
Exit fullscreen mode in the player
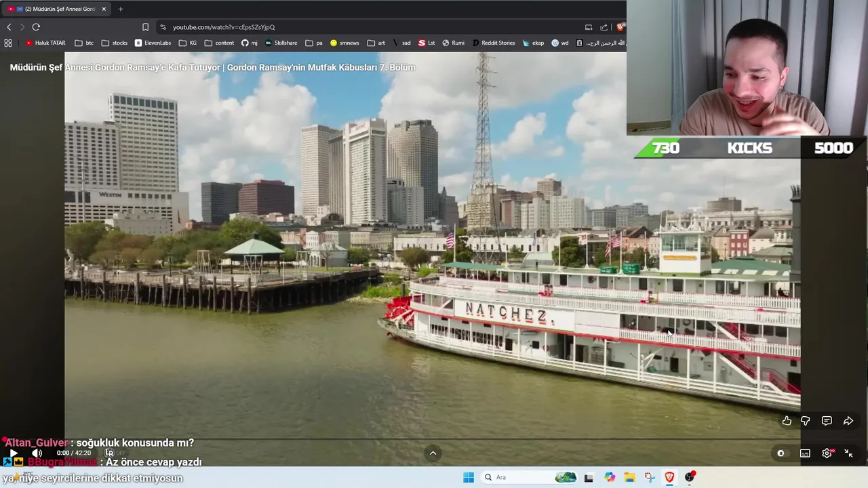coord(848,453)
